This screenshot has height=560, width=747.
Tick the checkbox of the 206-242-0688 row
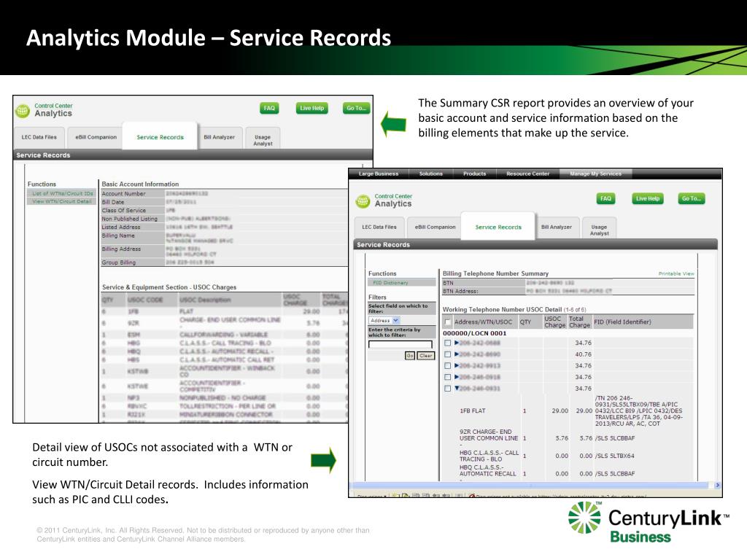point(447,343)
